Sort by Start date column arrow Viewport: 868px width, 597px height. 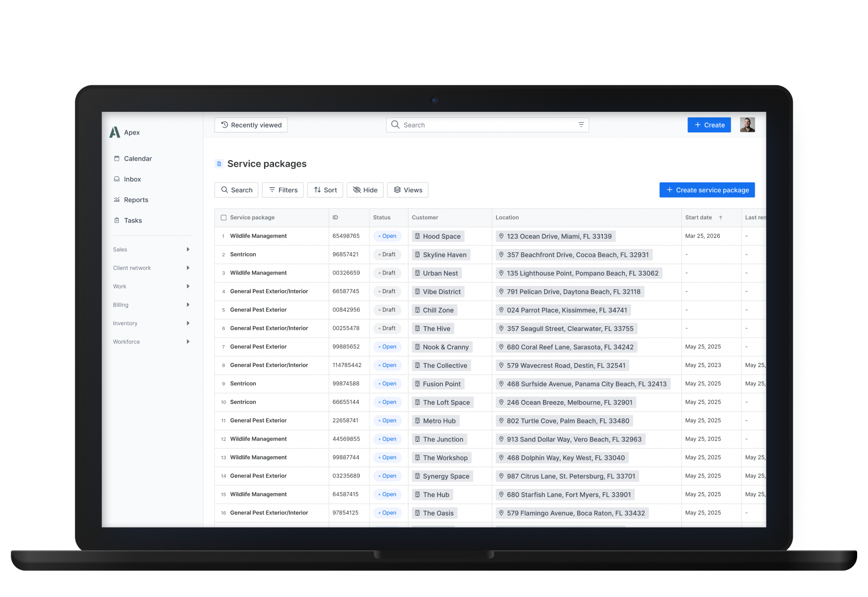[x=720, y=218]
